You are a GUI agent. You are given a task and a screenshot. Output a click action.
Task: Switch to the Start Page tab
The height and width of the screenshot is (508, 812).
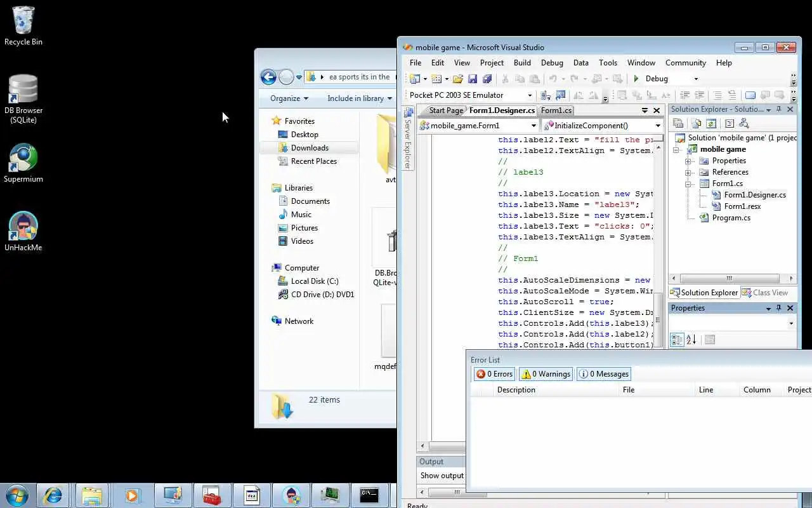(x=446, y=110)
